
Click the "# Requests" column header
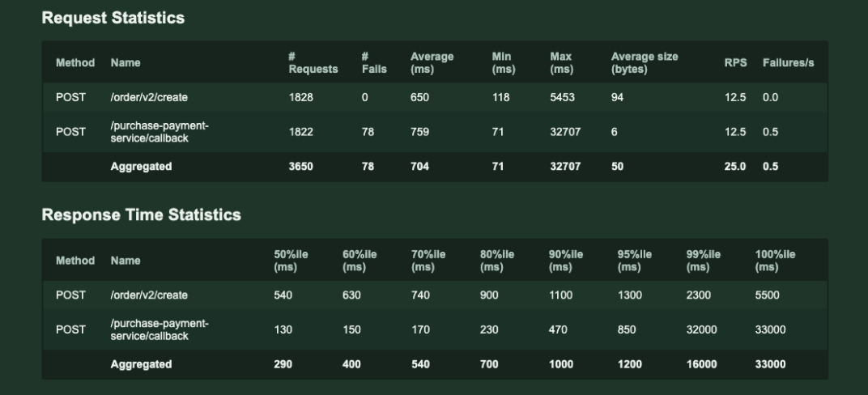pos(313,63)
